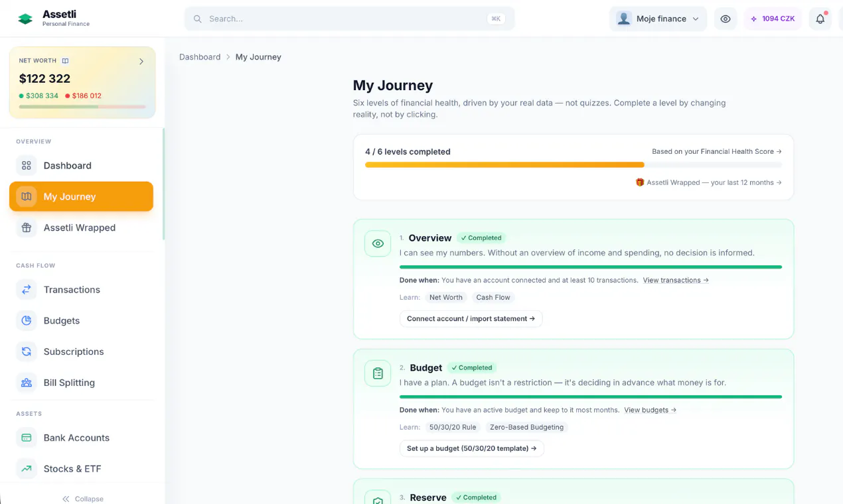The image size is (843, 504).
Task: Click the net worth ratio bar
Action: [82, 106]
